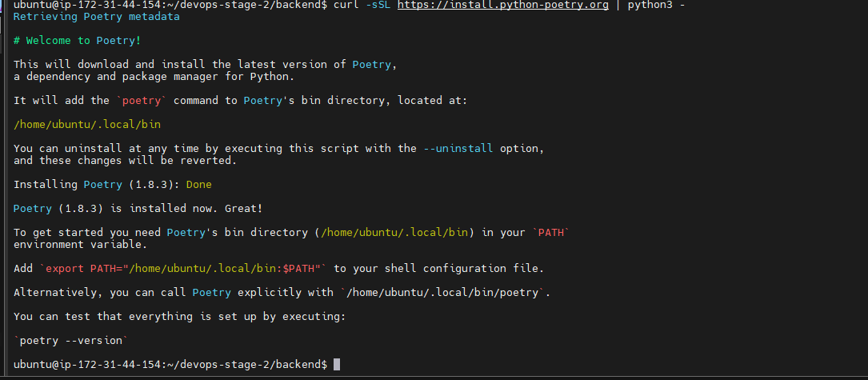Click the red export PATH command text

coord(183,269)
